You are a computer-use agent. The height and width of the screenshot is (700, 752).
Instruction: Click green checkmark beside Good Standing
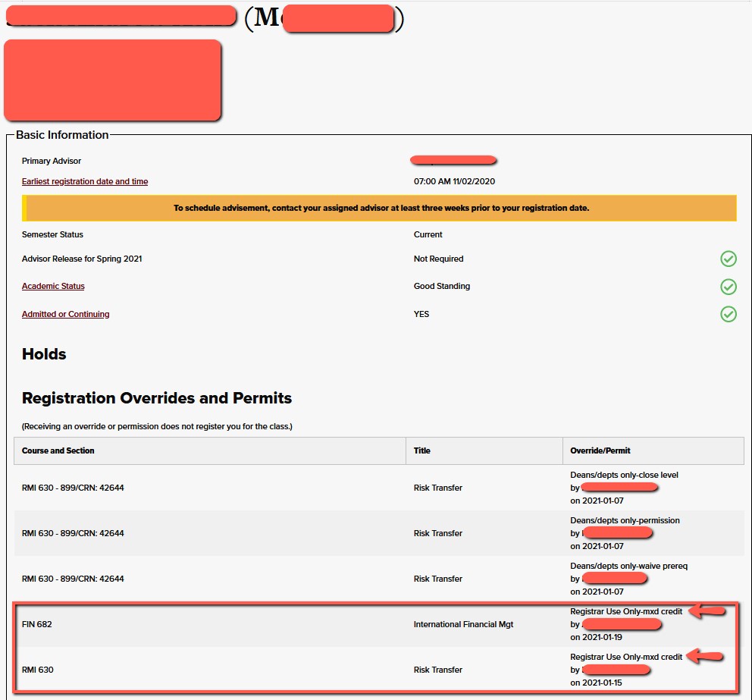click(728, 287)
